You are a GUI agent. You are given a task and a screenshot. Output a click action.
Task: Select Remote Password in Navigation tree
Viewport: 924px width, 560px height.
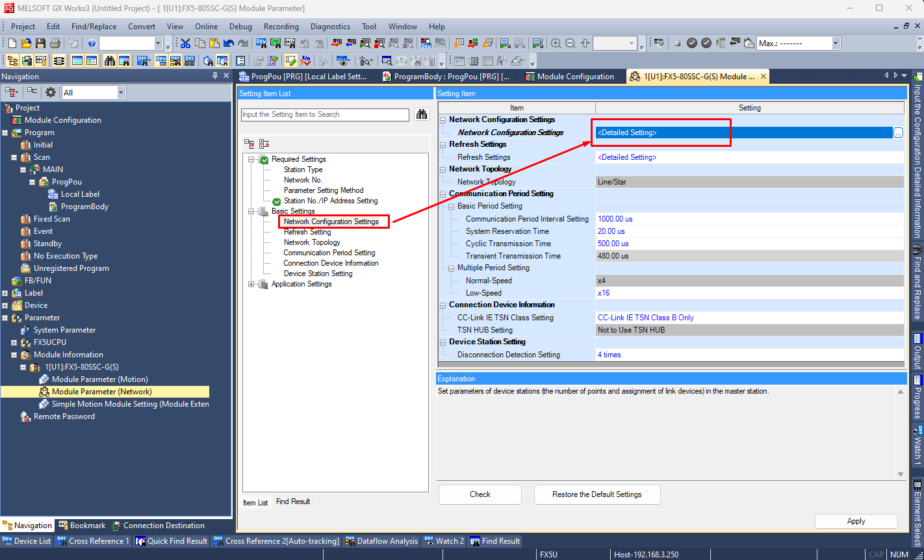click(64, 416)
